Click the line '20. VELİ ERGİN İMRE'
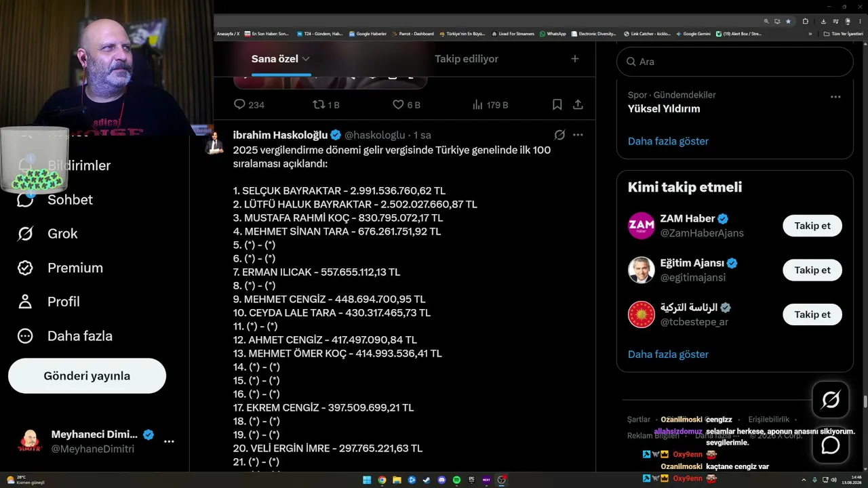Image resolution: width=868 pixels, height=488 pixels. (328, 449)
